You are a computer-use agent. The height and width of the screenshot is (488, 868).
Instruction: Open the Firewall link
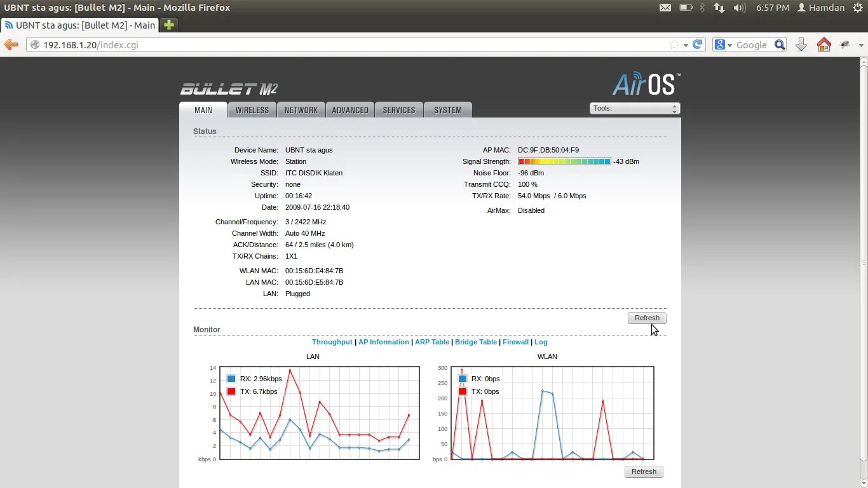click(515, 342)
